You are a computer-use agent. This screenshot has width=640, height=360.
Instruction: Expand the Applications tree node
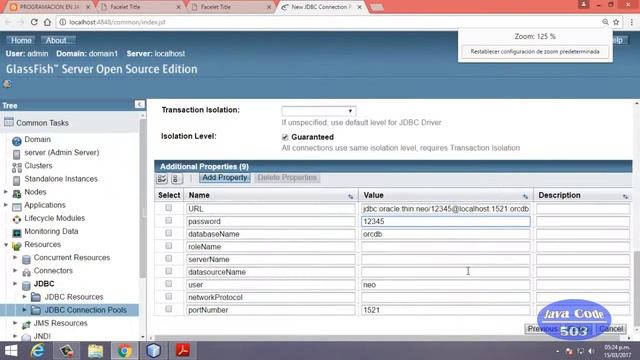6,204
